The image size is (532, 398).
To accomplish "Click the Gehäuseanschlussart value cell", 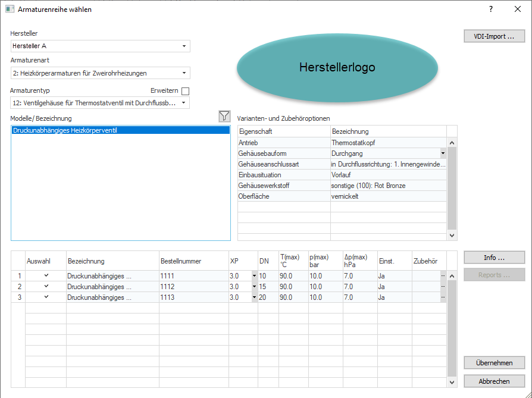I will coord(389,164).
